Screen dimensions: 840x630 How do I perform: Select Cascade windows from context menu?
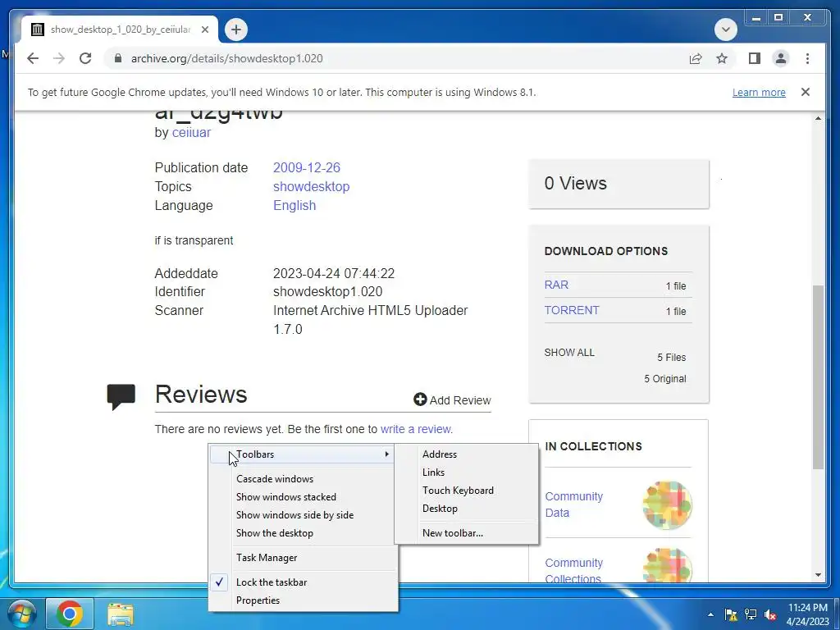pos(303,479)
